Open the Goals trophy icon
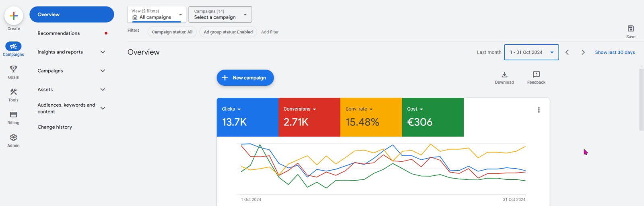Screen dimensions: 644x206 click(x=13, y=69)
